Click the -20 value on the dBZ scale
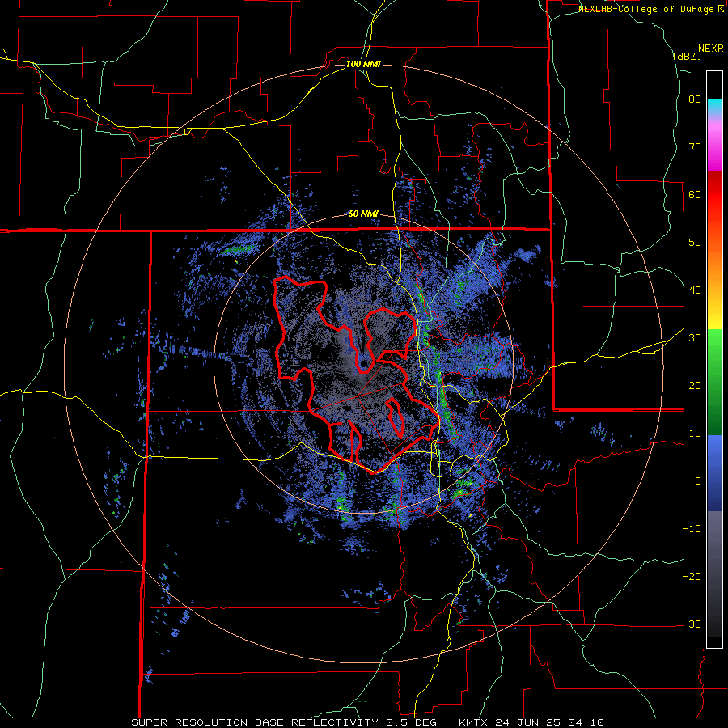This screenshot has width=728, height=728. tap(692, 576)
